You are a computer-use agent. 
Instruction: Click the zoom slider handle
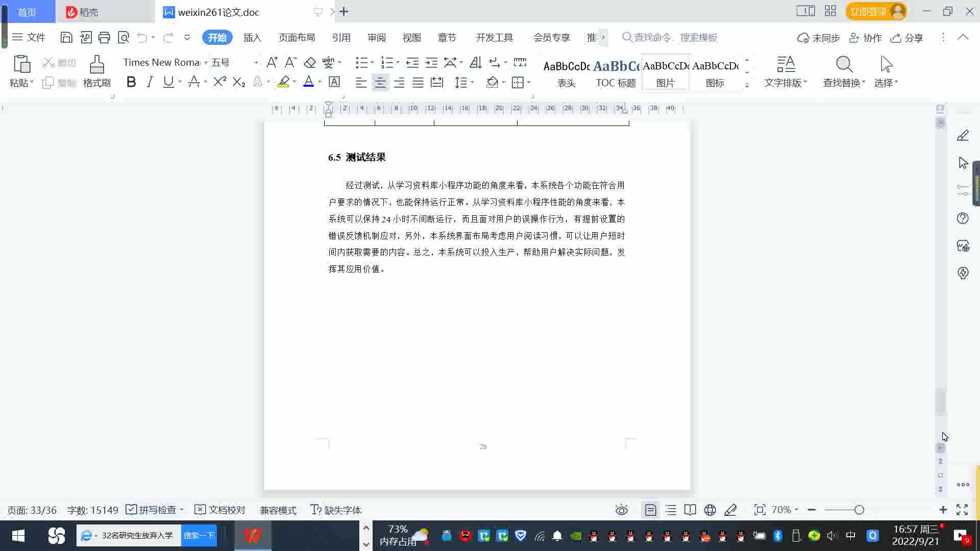(859, 510)
